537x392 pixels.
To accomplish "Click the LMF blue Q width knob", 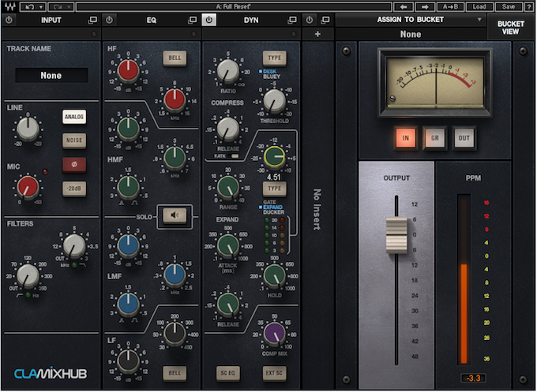I will [x=128, y=304].
